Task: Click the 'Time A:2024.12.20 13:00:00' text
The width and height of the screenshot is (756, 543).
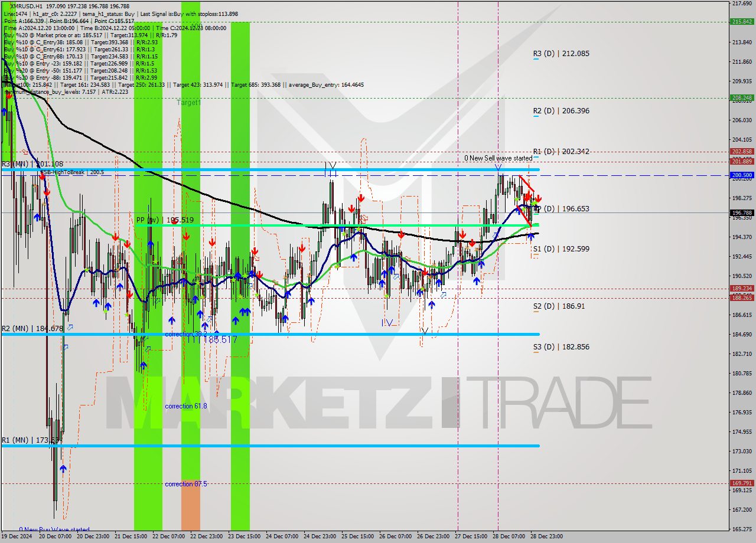Action: pyautogui.click(x=39, y=28)
